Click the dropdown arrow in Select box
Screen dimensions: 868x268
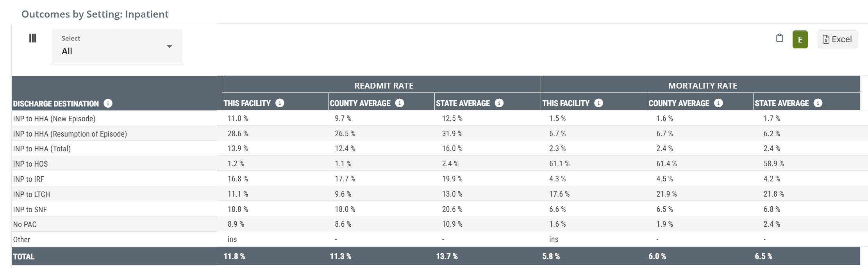click(170, 46)
